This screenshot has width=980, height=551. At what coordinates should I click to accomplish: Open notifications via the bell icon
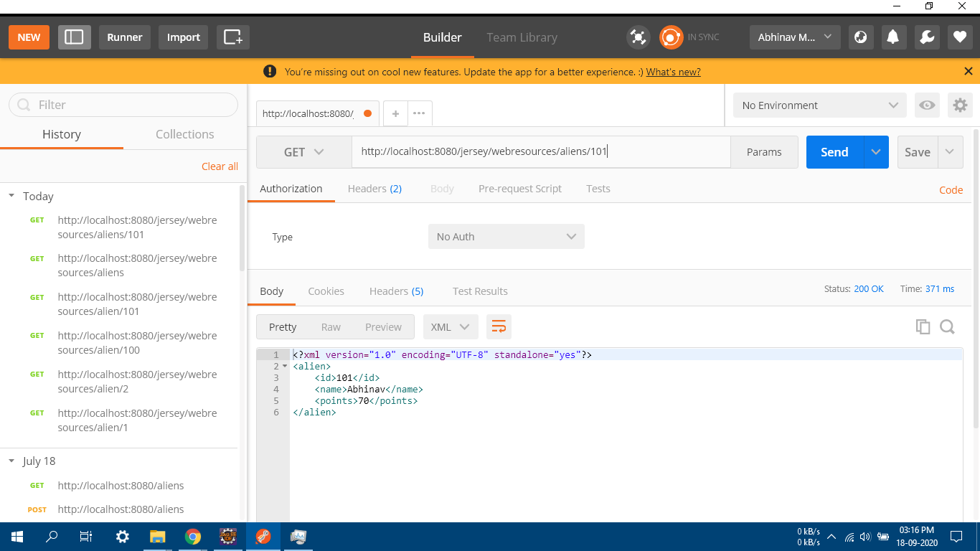tap(893, 37)
